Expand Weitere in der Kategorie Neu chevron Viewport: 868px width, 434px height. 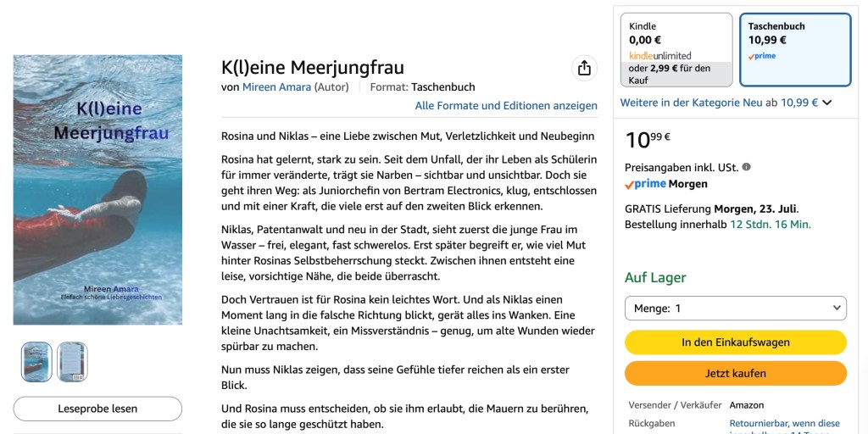(827, 103)
